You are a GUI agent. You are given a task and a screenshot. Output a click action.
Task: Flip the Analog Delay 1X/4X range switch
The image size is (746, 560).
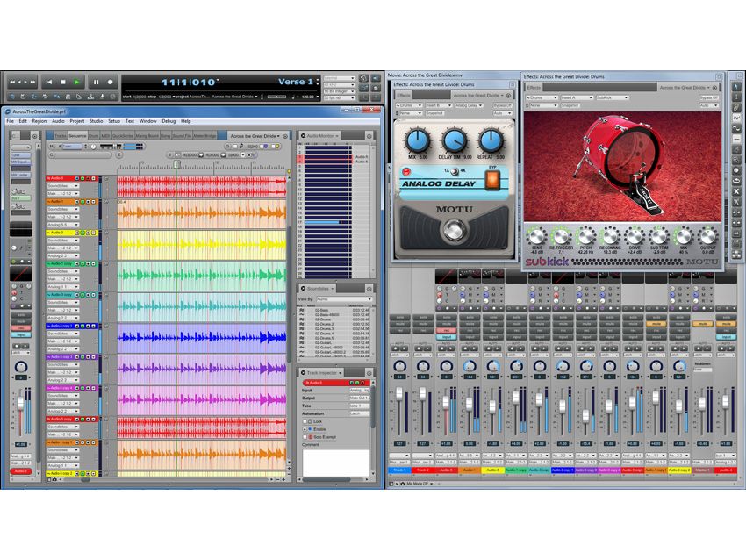(x=455, y=171)
